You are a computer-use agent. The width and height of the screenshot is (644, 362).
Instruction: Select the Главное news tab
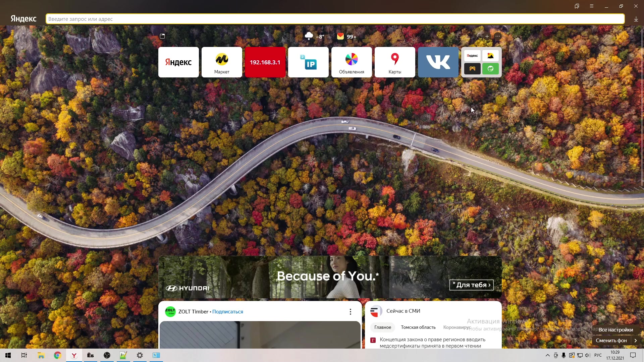click(383, 327)
